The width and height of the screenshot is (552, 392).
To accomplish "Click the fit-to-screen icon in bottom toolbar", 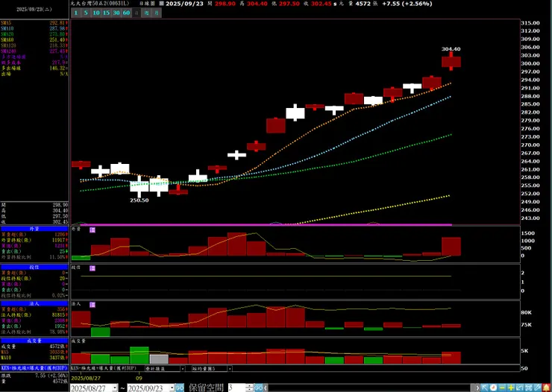I will point(528,388).
